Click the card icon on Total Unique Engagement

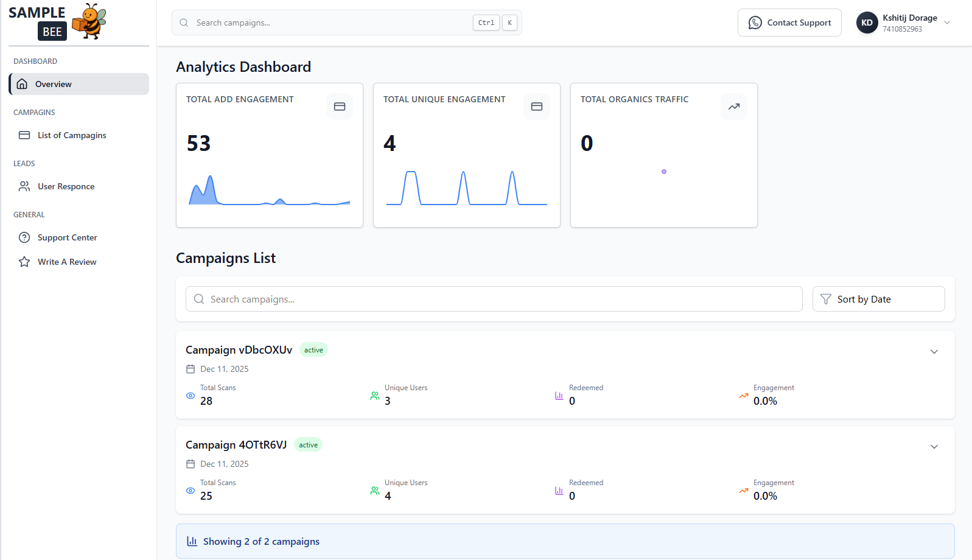(x=537, y=107)
